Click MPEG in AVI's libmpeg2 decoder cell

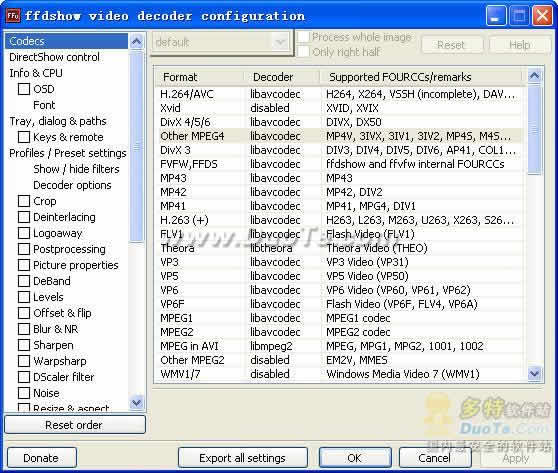tap(271, 346)
